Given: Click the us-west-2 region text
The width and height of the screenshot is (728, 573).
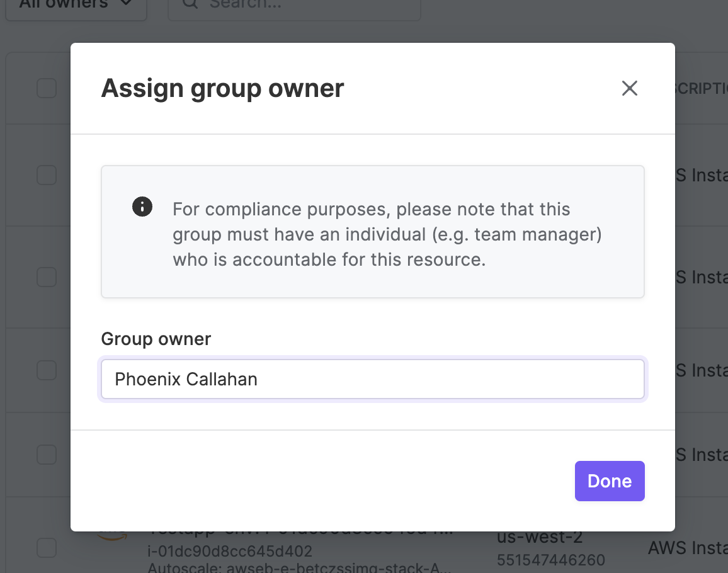Looking at the screenshot, I should point(540,537).
